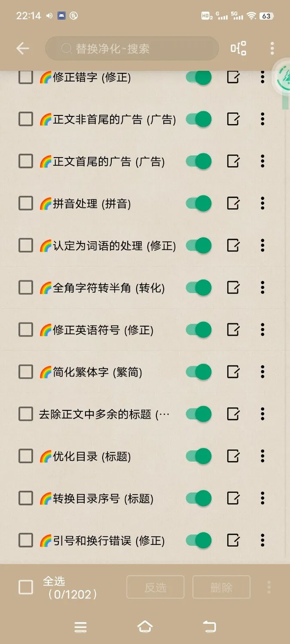Disable the 修正英语符号 rule switch
Screen dimensions: 290x644
[x=198, y=330]
